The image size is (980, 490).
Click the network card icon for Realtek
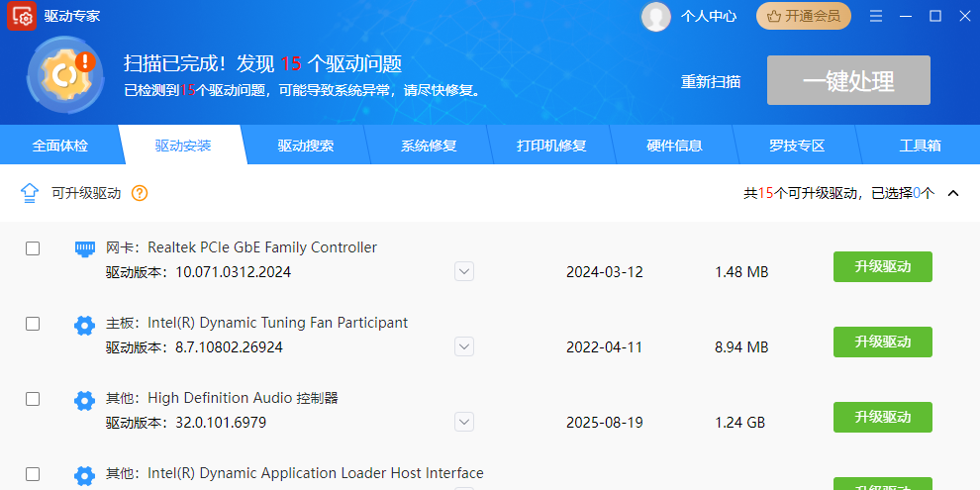(84, 248)
